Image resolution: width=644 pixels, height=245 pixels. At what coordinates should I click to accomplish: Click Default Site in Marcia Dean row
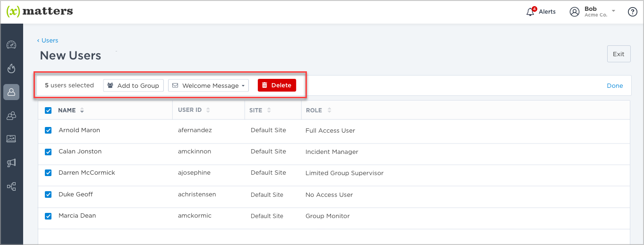click(267, 216)
